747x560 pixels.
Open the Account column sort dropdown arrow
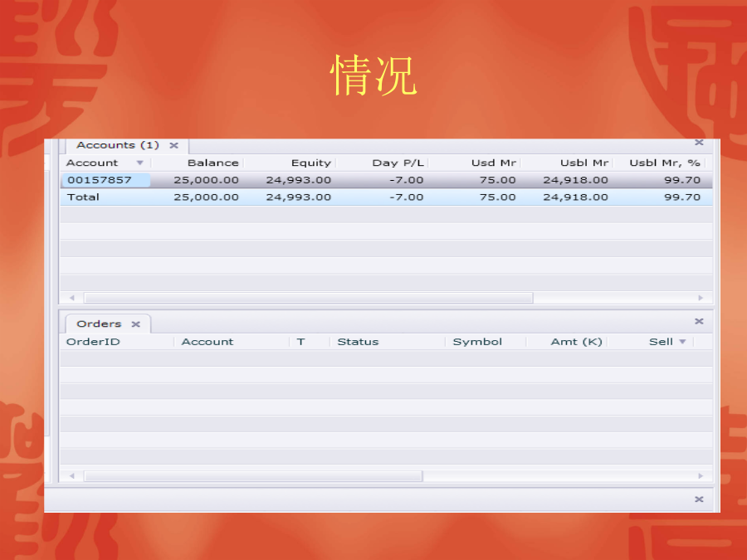coord(139,163)
